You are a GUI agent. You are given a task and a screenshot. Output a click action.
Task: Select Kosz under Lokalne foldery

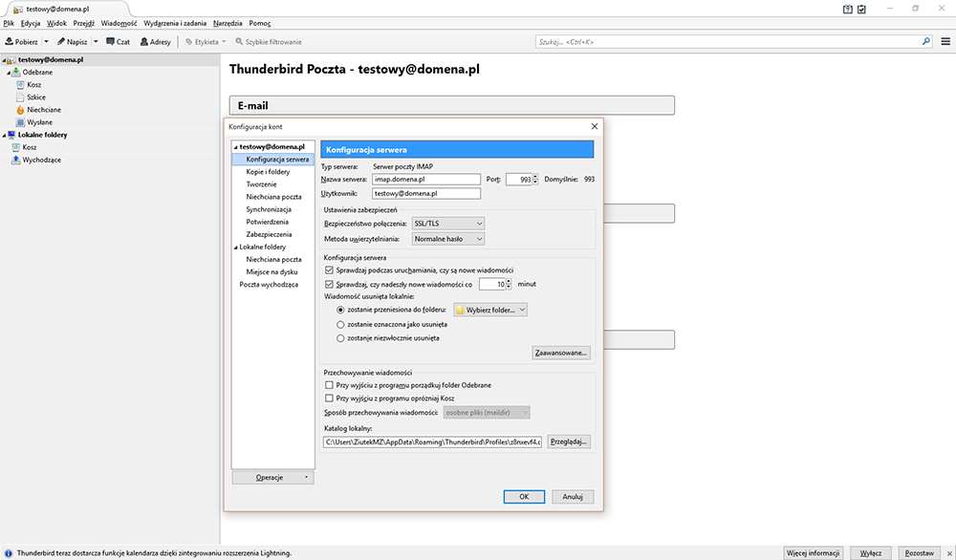pyautogui.click(x=30, y=147)
